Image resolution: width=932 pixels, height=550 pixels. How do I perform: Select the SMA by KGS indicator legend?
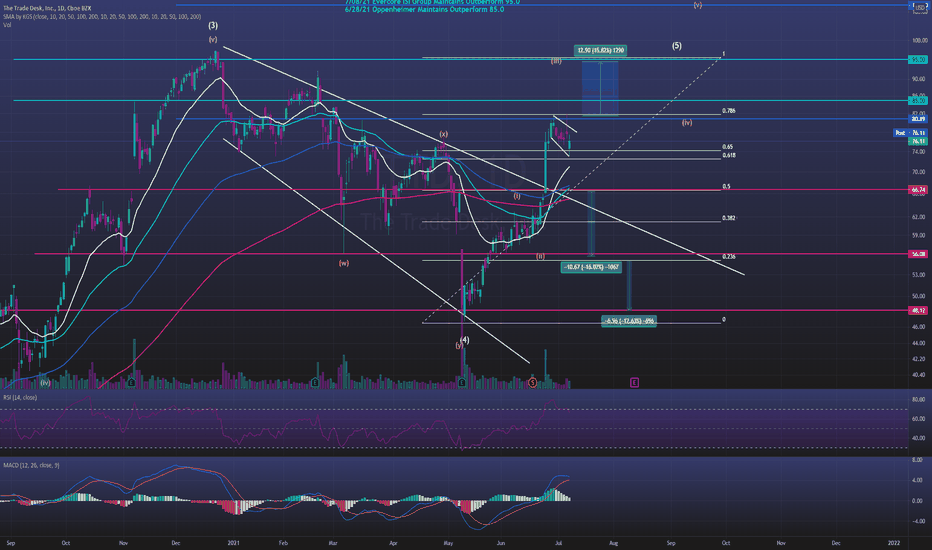[x=102, y=17]
